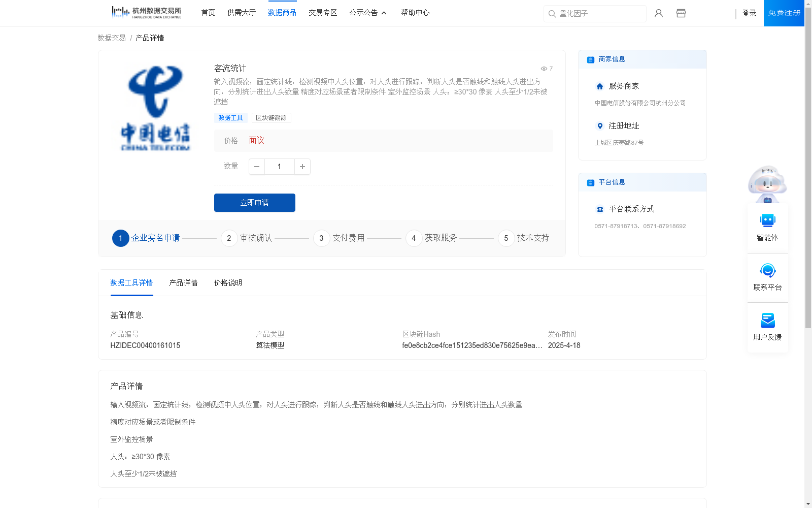812x508 pixels.
Task: Decrease quantity with minus button
Action: click(257, 167)
